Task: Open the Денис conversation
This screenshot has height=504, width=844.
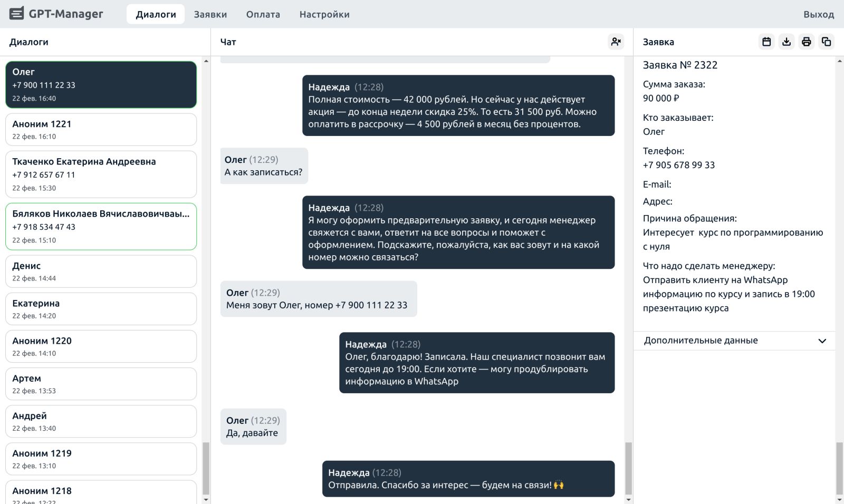Action: [x=101, y=272]
